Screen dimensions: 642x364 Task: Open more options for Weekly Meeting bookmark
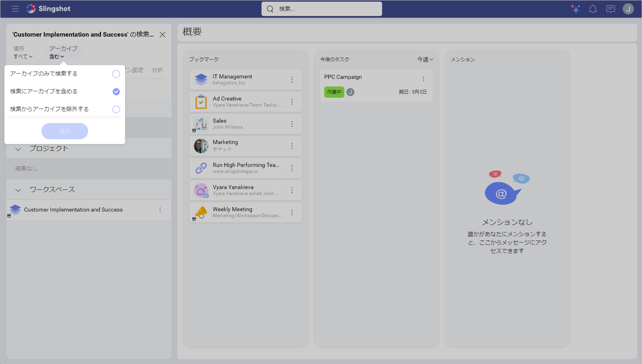(292, 212)
